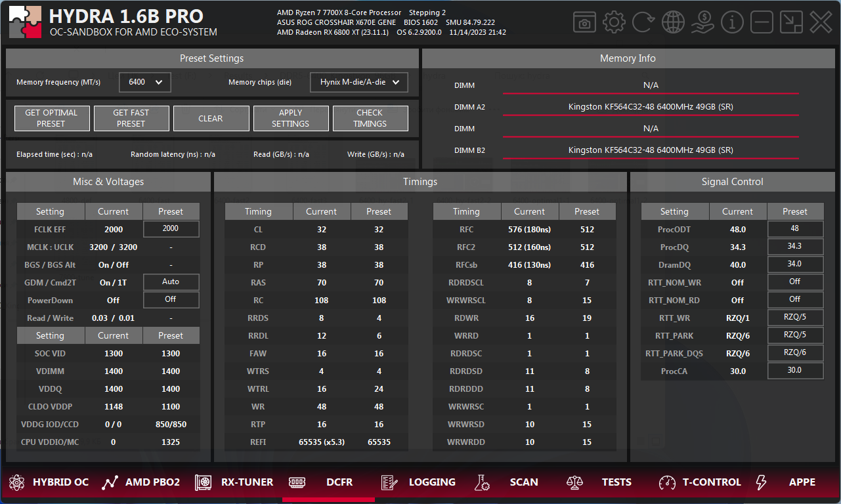Click the FCLK EFF preset field
841x504 pixels.
171,229
